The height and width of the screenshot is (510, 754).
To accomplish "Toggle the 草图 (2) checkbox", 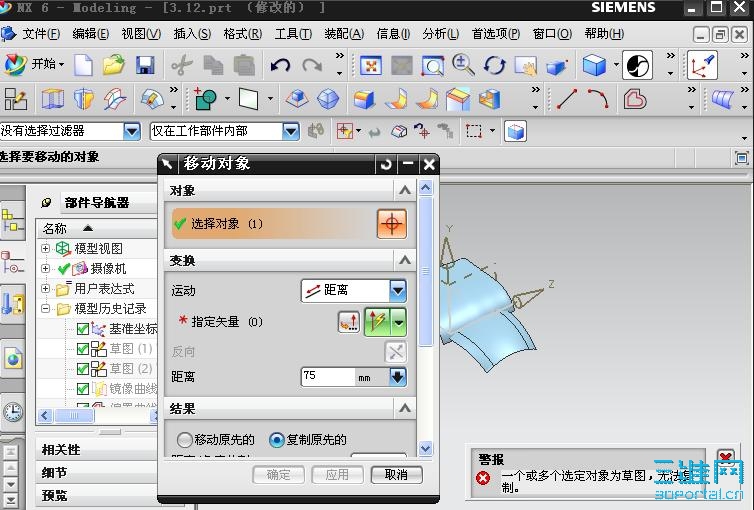I will pyautogui.click(x=83, y=369).
